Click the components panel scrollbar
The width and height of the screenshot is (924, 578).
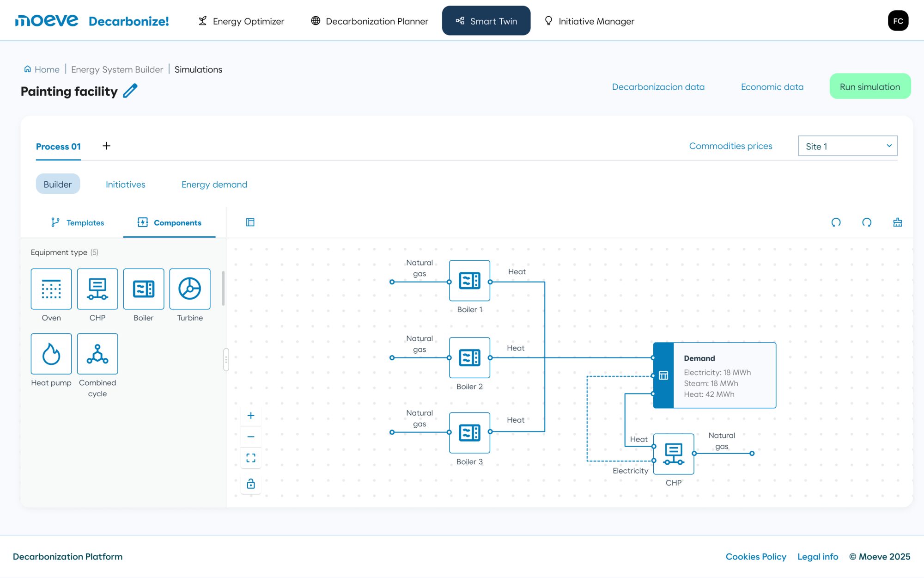(223, 289)
